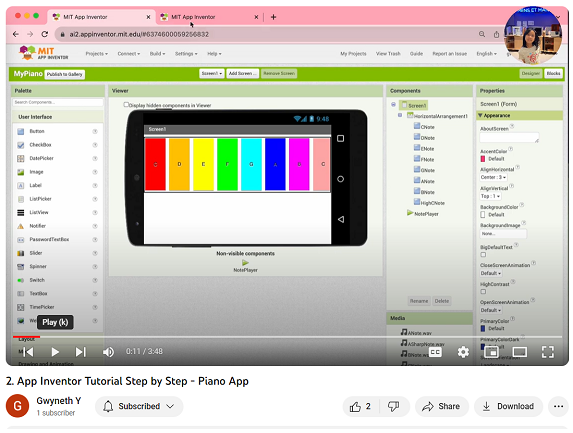Switch to Blocks view
Image resolution: width=573 pixels, height=433 pixels.
click(553, 73)
